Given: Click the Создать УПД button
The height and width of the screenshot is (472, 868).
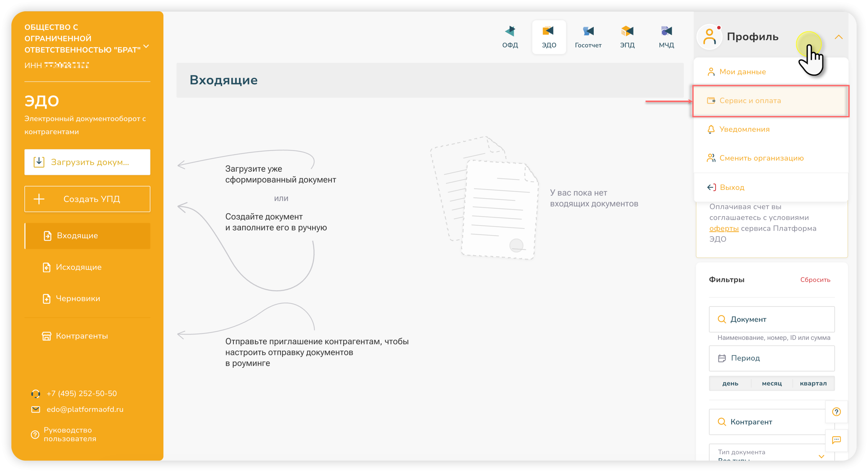Looking at the screenshot, I should [x=87, y=199].
